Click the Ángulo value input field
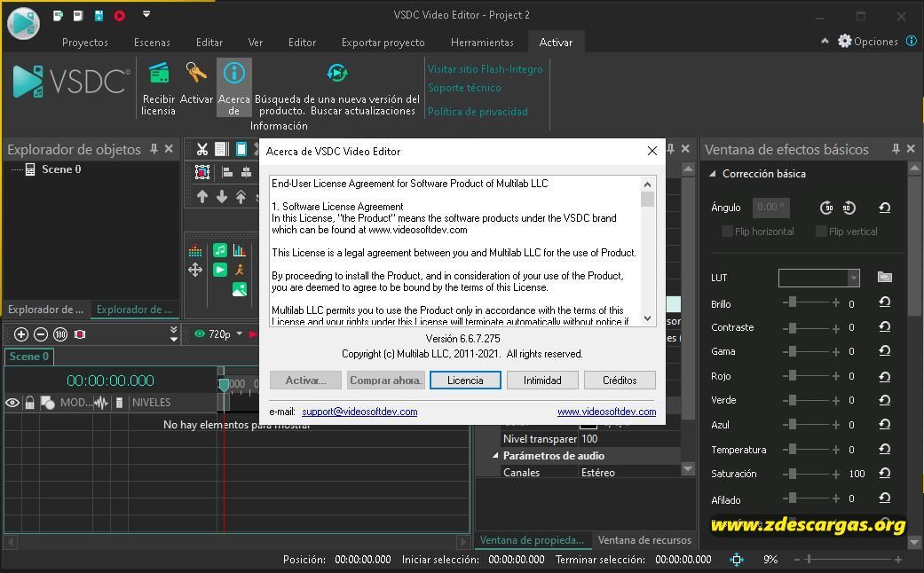 tap(770, 208)
